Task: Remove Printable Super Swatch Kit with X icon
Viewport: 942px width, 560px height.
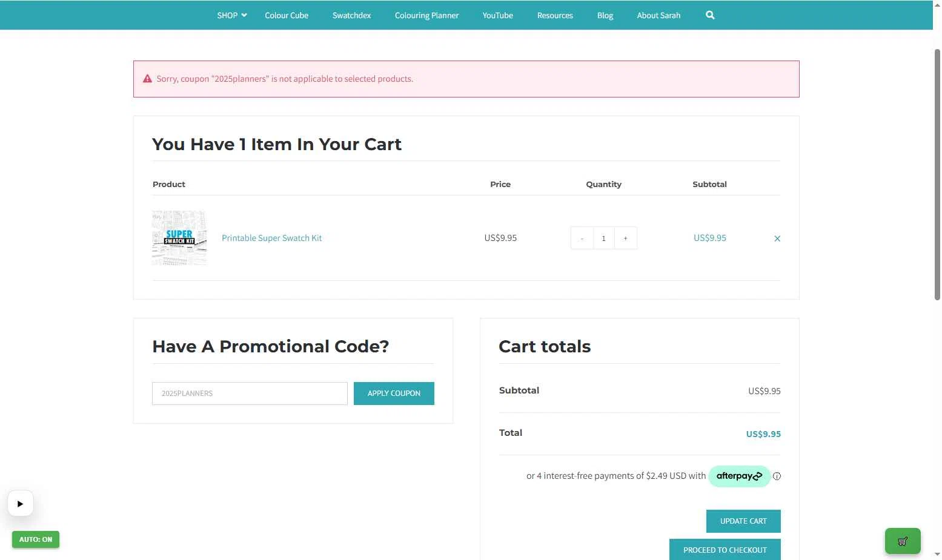Action: tap(777, 239)
